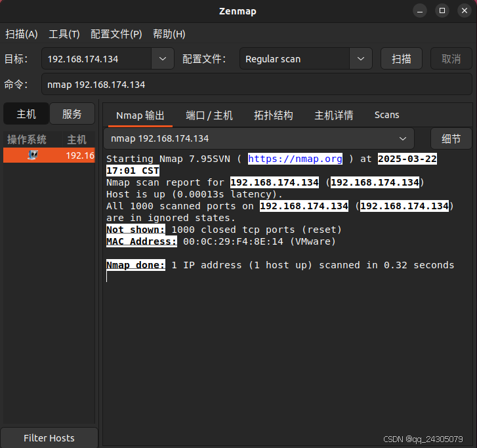Click the target field showing 192.168.174.134
Image resolution: width=477 pixels, height=448 pixels.
pos(96,58)
